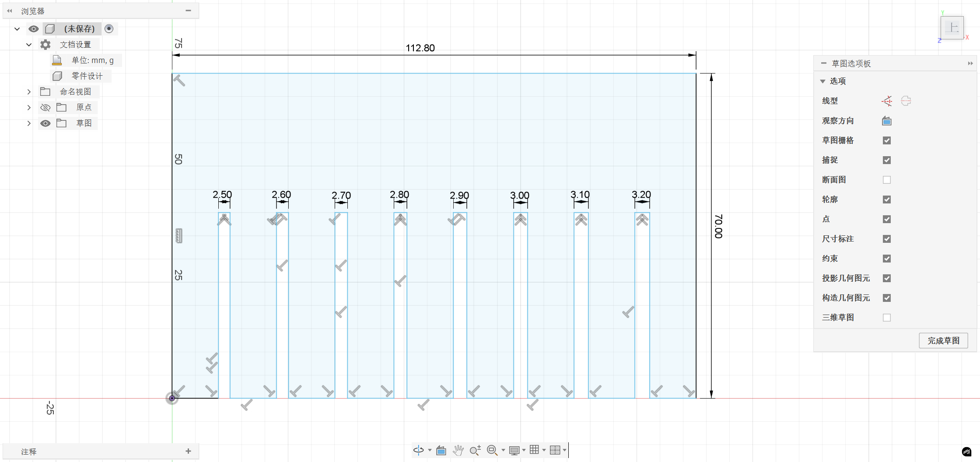Toggle the 投影几何图元 checkbox
The height and width of the screenshot is (462, 980).
click(887, 278)
